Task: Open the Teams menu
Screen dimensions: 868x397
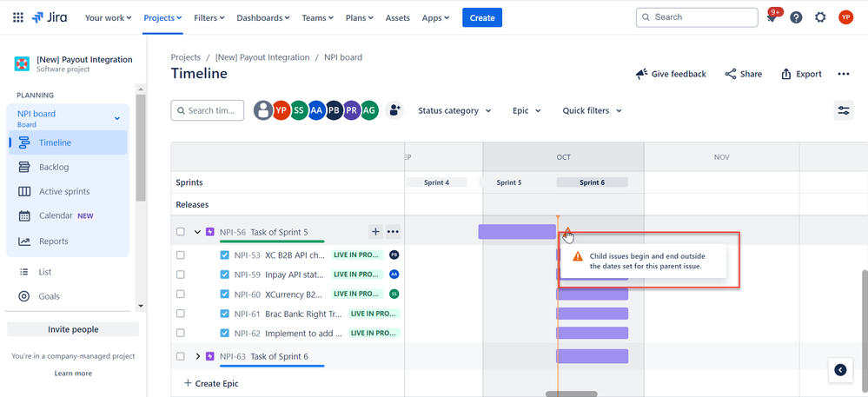Action: (318, 17)
